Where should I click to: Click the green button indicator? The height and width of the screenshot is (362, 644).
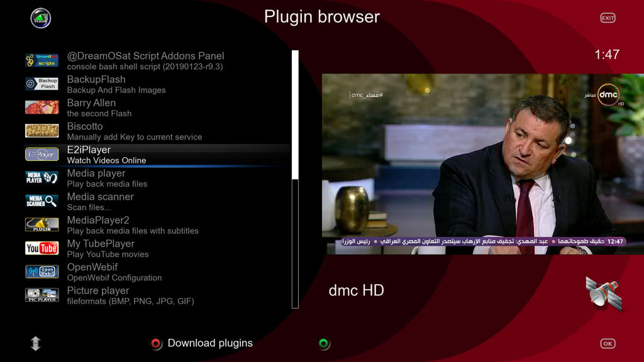click(324, 344)
